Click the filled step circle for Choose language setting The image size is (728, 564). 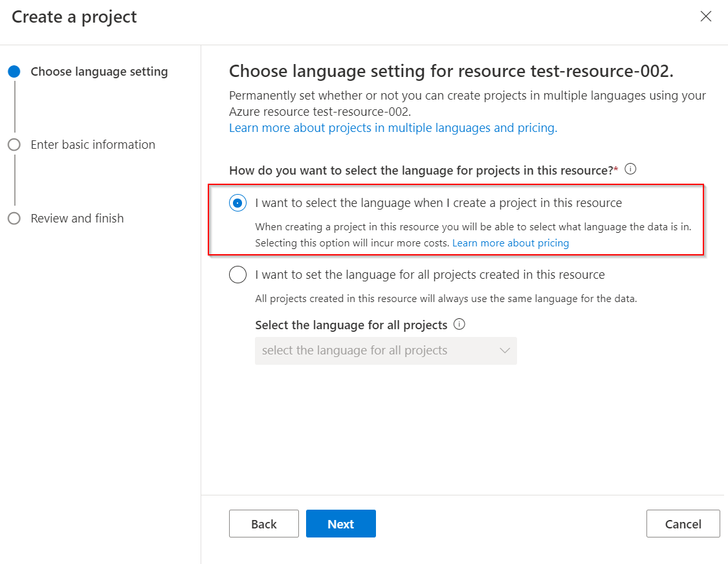(x=14, y=72)
